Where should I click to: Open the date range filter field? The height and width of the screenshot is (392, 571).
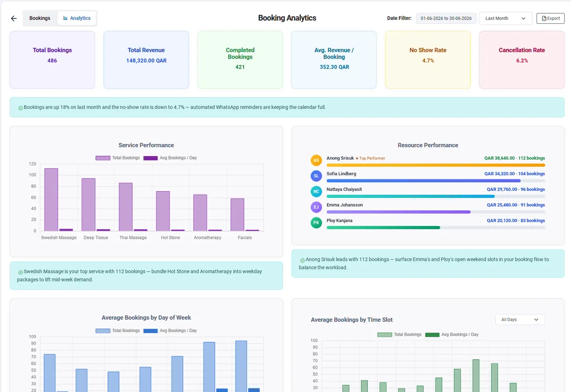446,18
